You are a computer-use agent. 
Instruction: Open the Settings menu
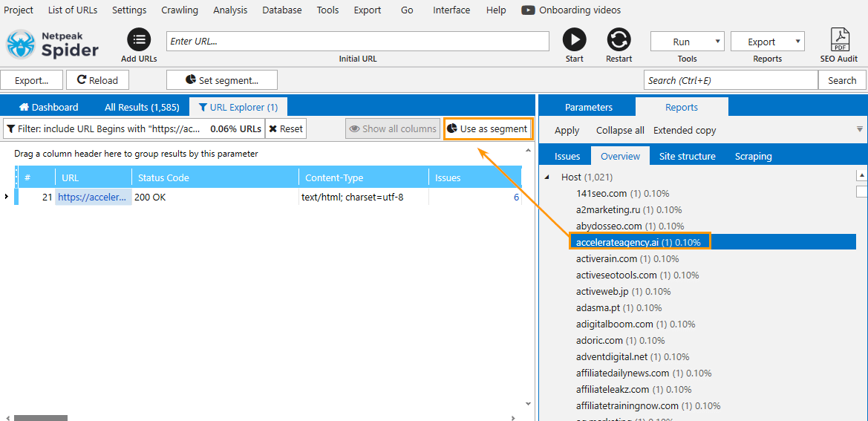pos(129,10)
